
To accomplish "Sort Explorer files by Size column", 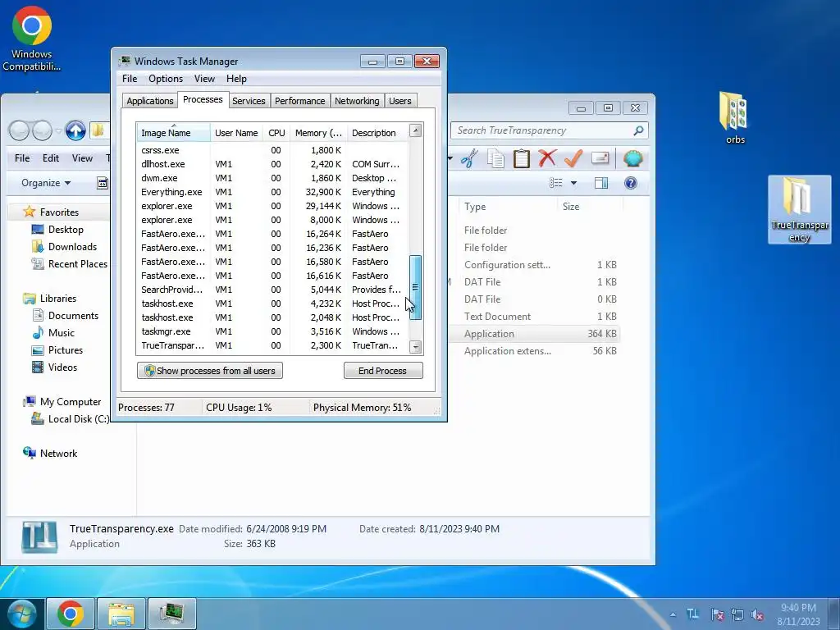I will click(589, 206).
